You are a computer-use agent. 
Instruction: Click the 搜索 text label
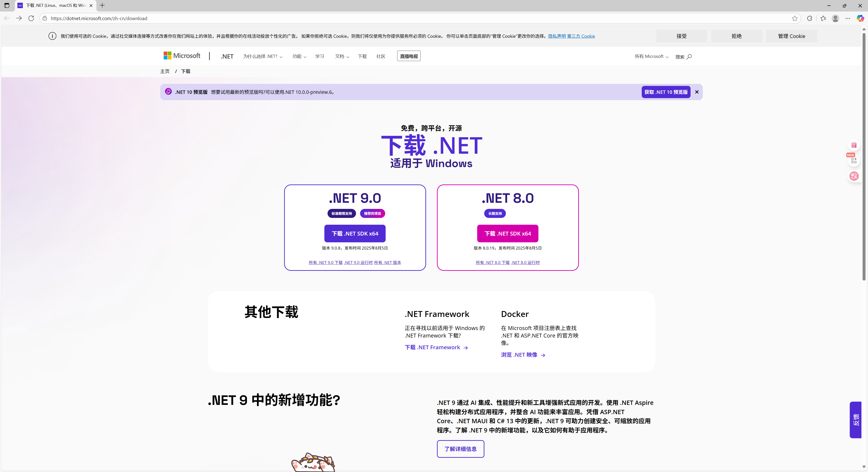point(680,57)
